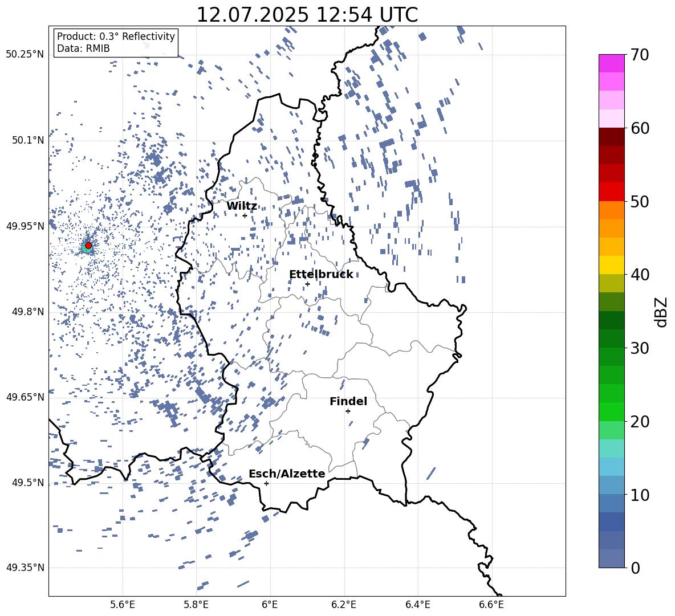The width and height of the screenshot is (675, 616).
Task: Click the colorbar tick value 20
Action: coord(640,421)
